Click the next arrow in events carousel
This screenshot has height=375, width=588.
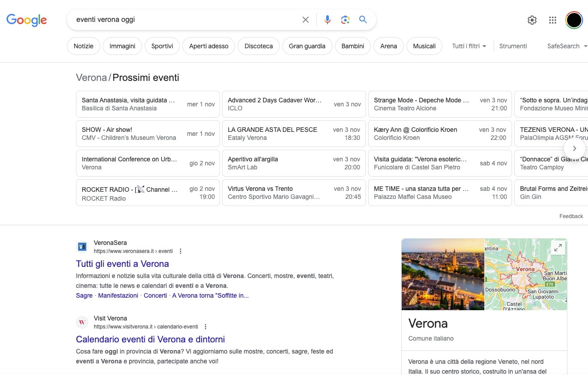(575, 148)
